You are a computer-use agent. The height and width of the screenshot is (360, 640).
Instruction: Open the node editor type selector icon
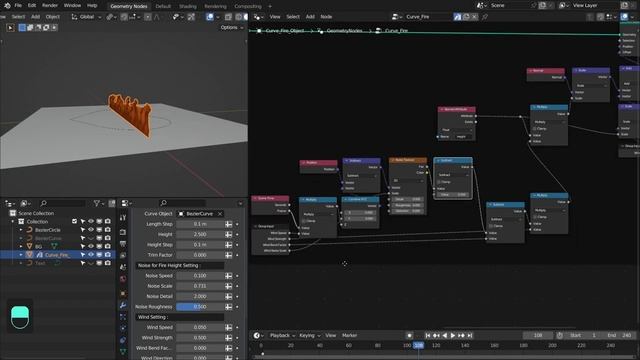click(x=258, y=17)
